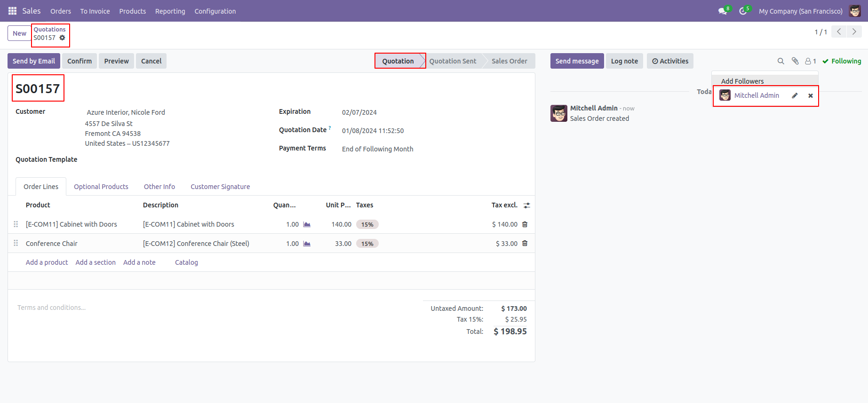Switch to the Customer Signature tab
Image resolution: width=868 pixels, height=403 pixels.
[220, 187]
